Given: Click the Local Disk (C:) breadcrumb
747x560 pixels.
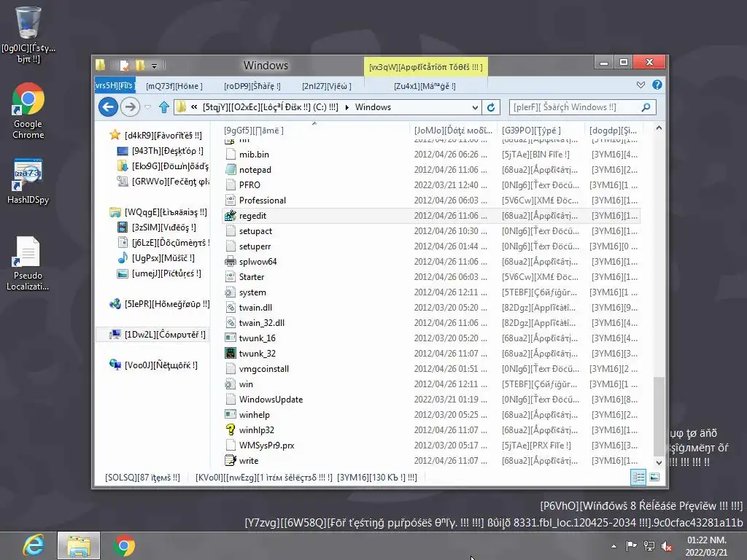Looking at the screenshot, I should [x=270, y=107].
